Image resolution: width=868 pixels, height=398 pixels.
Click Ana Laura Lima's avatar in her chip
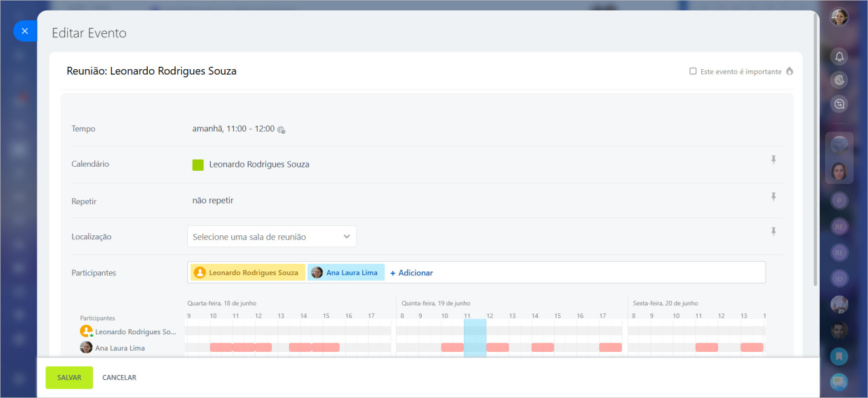pyautogui.click(x=317, y=273)
